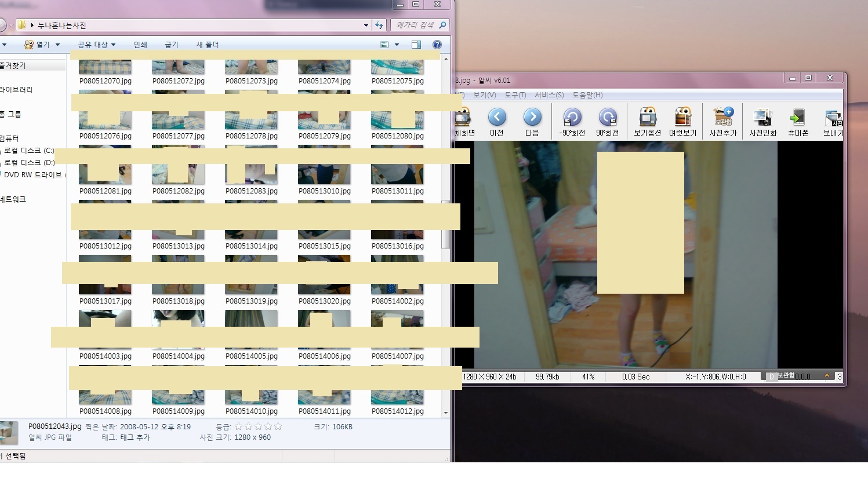The image size is (868, 482).
Task: Open the 공유 대상 dropdown menu
Action: click(96, 45)
